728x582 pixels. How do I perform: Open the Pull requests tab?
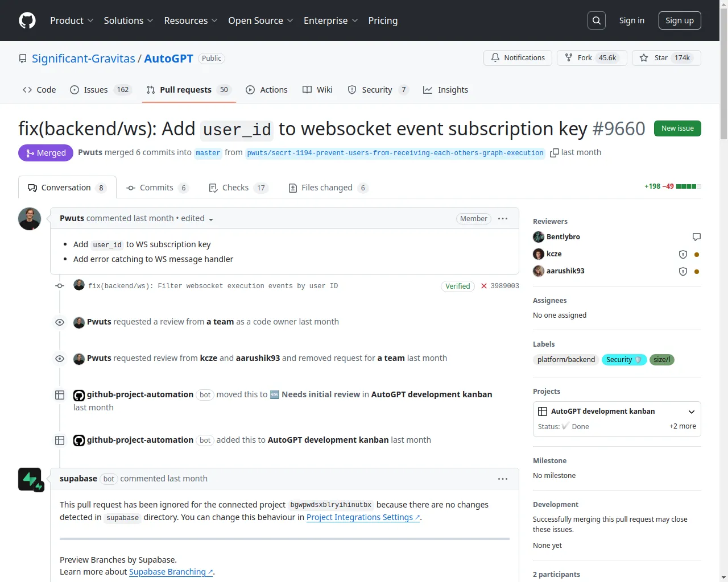189,90
